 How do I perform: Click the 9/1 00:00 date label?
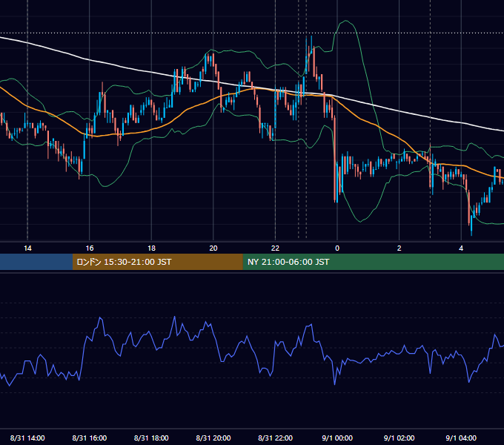click(x=337, y=438)
